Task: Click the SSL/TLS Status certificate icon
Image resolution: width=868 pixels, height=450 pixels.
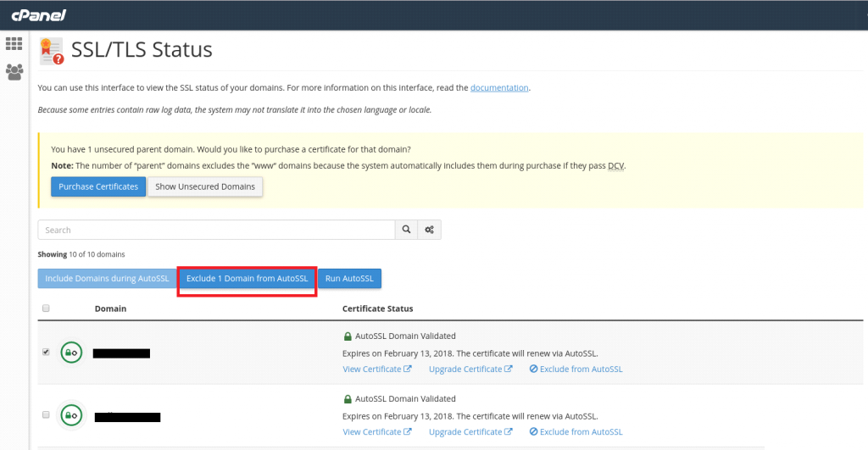Action: click(x=52, y=52)
